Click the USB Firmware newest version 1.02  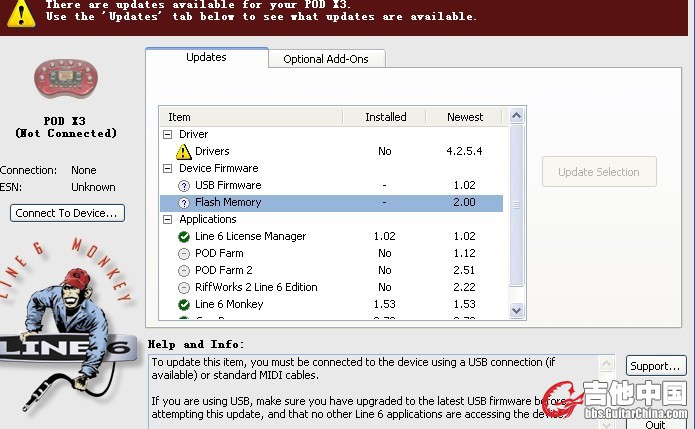(x=464, y=186)
